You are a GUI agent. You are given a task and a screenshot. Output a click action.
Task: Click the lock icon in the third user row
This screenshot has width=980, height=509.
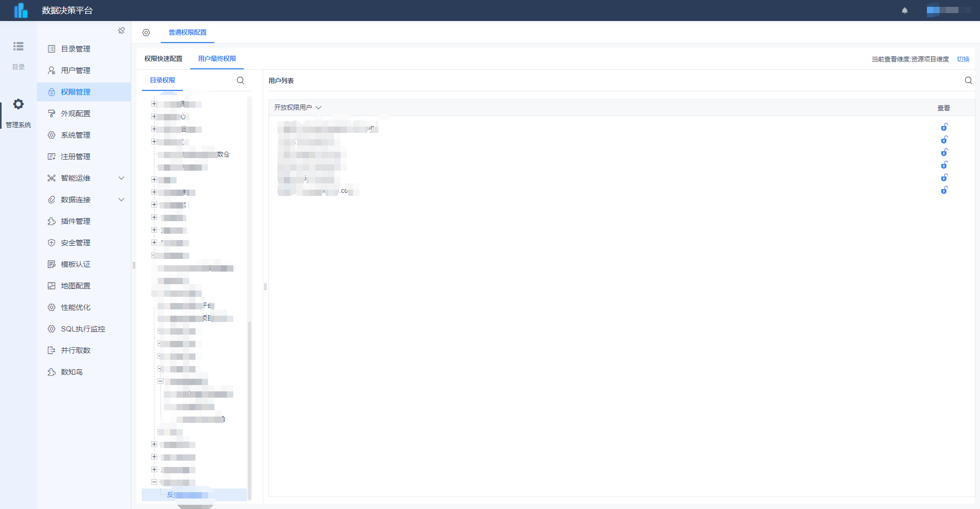tap(944, 152)
